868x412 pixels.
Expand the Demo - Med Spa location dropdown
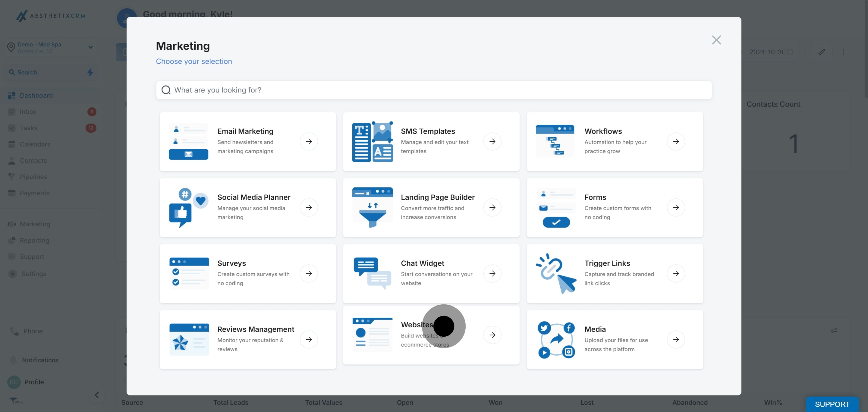90,48
